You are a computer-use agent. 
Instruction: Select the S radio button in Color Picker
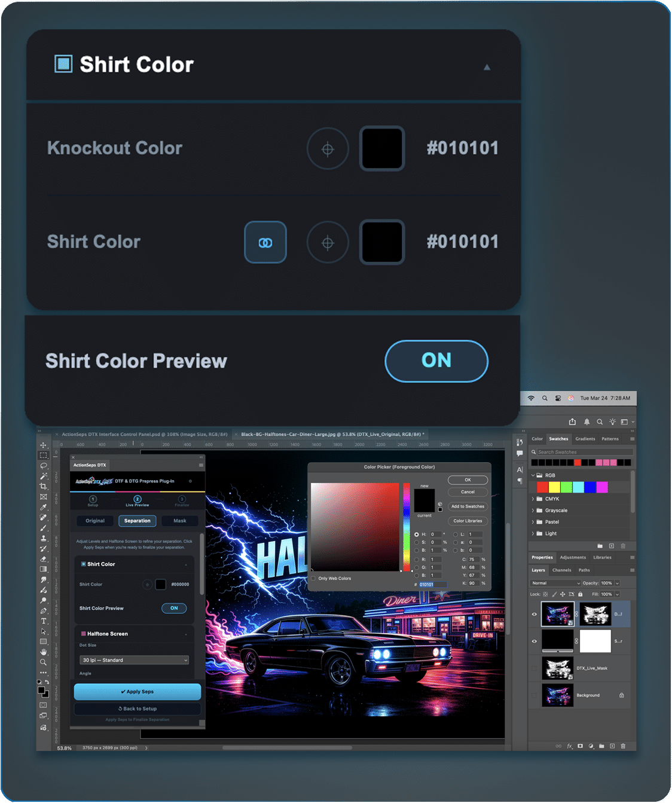click(417, 542)
